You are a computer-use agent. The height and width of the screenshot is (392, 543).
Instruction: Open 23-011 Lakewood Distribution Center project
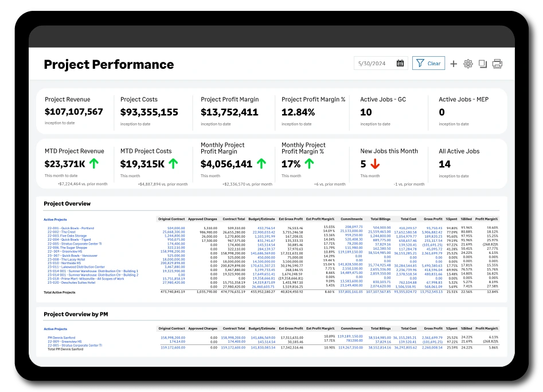point(76,267)
